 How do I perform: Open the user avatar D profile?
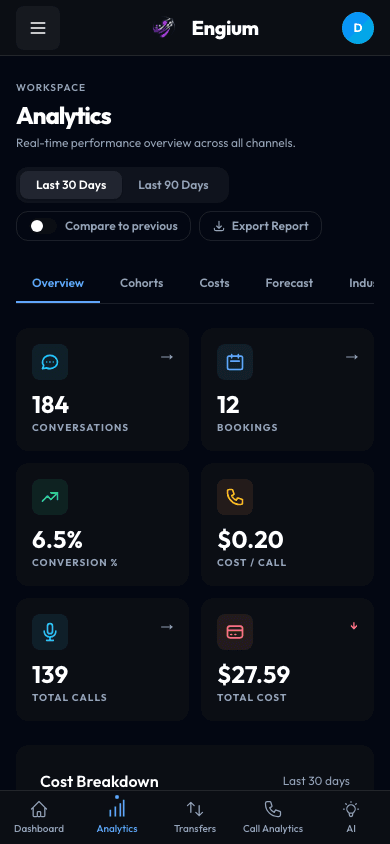coord(358,28)
